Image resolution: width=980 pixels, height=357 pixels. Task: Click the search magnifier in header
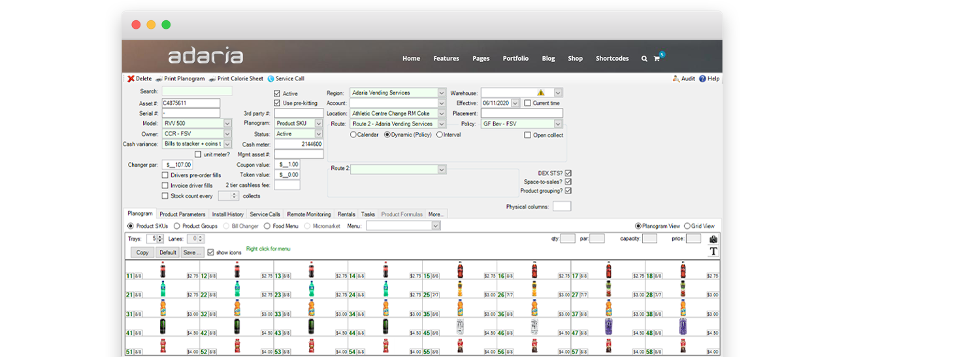point(644,59)
